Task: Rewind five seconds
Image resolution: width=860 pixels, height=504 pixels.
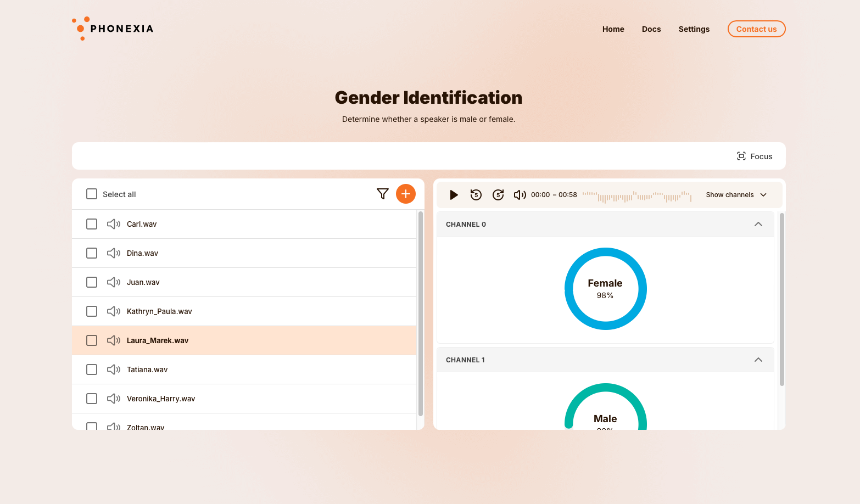Action: [x=476, y=195]
